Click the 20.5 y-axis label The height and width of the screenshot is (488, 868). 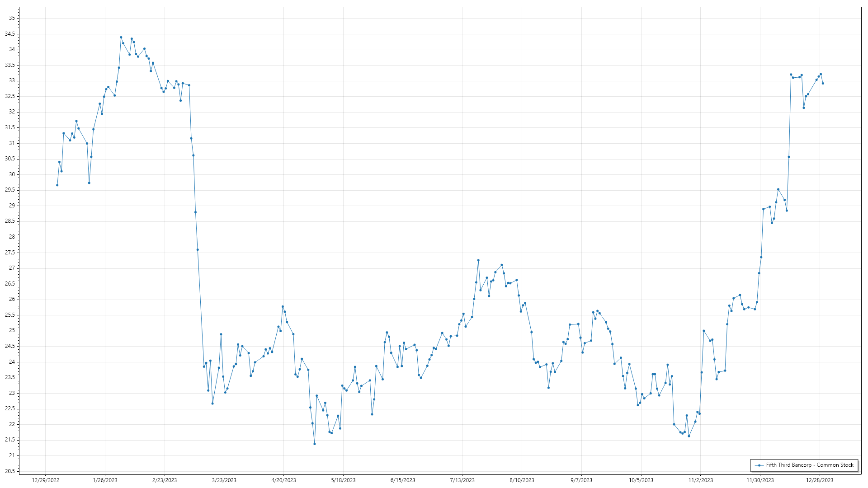pos(10,471)
